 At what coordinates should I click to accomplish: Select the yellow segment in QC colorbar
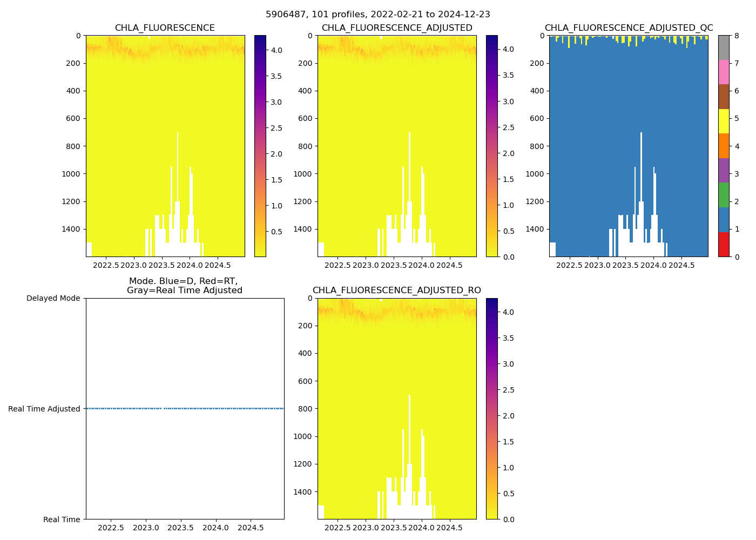coord(724,121)
